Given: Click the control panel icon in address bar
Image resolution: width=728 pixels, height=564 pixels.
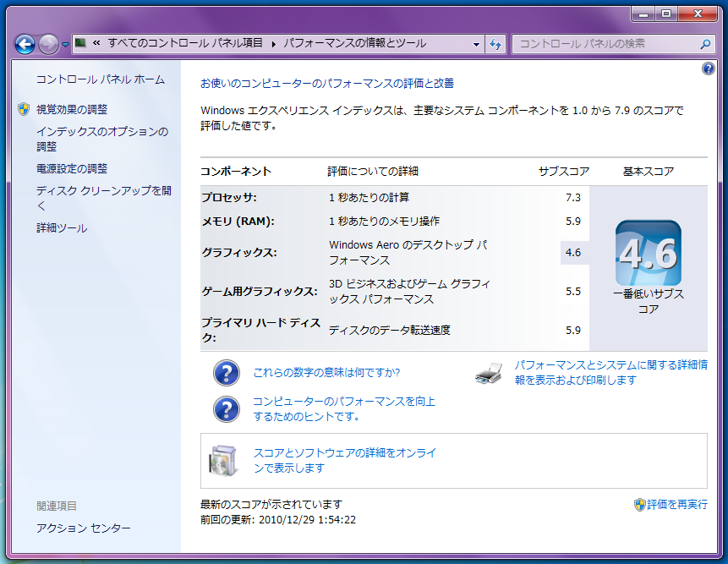Looking at the screenshot, I should [81, 43].
